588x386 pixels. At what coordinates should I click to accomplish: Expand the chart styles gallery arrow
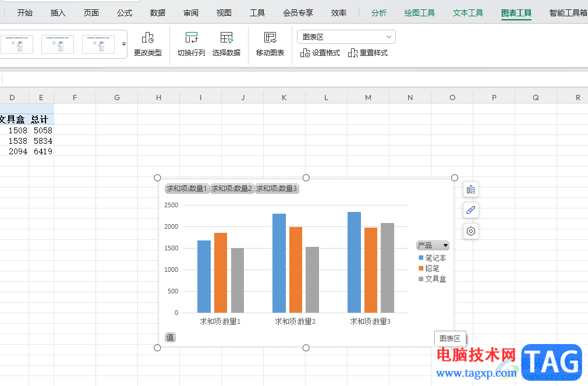124,44
